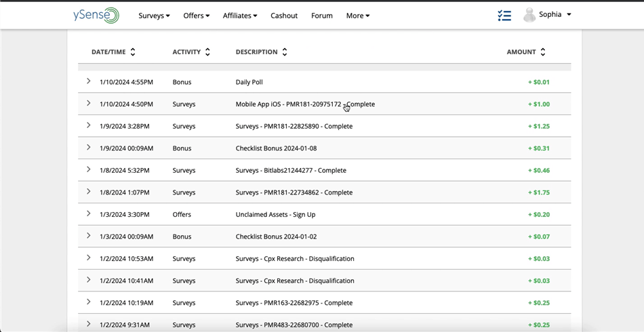This screenshot has width=644, height=332.
Task: Click the '+ $1.00' amount
Action: click(x=539, y=104)
